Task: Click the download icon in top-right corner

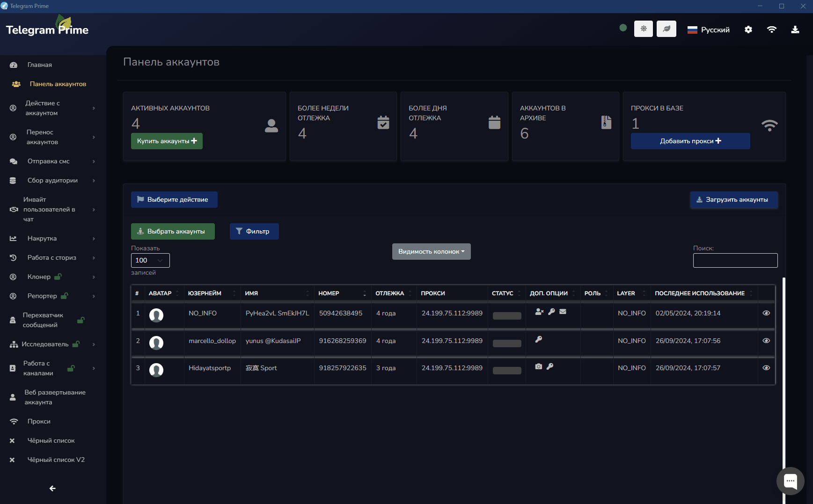Action: click(x=795, y=29)
